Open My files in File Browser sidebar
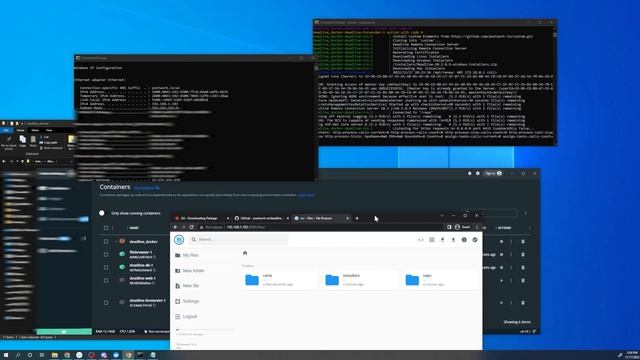This screenshot has height=360, width=640. [187, 255]
